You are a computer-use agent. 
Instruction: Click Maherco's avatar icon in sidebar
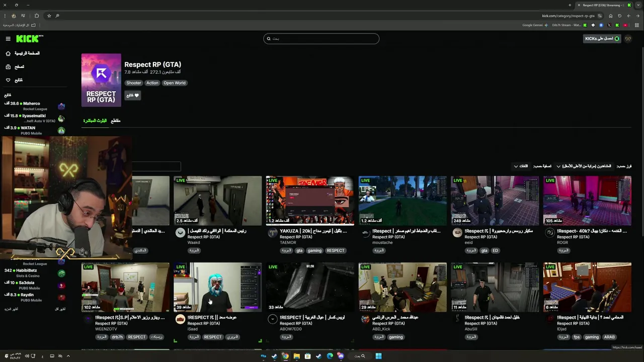(61, 106)
